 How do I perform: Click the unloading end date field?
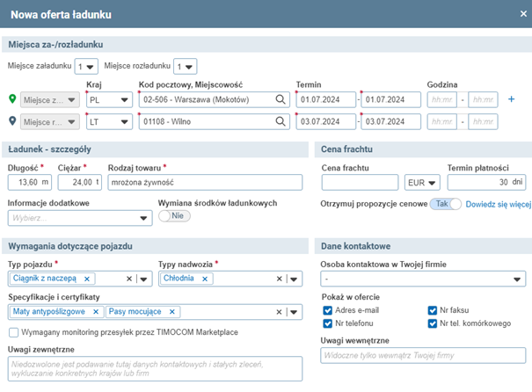[x=390, y=122]
